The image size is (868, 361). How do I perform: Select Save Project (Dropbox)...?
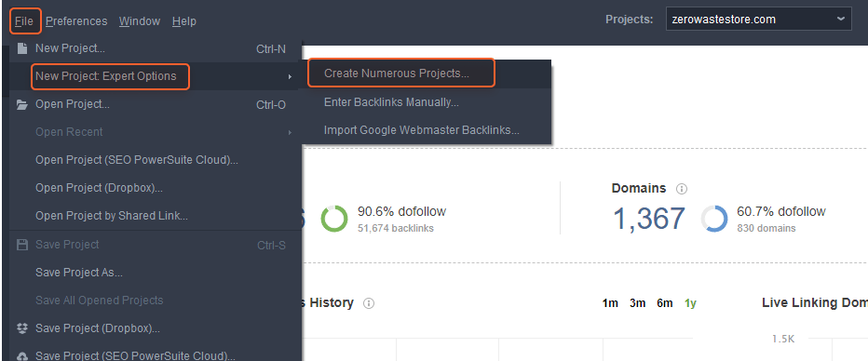[x=156, y=328]
